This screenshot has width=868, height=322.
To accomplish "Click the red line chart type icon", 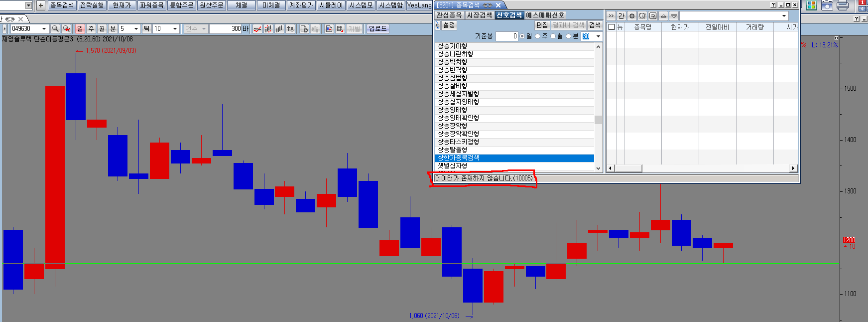I will pyautogui.click(x=257, y=29).
